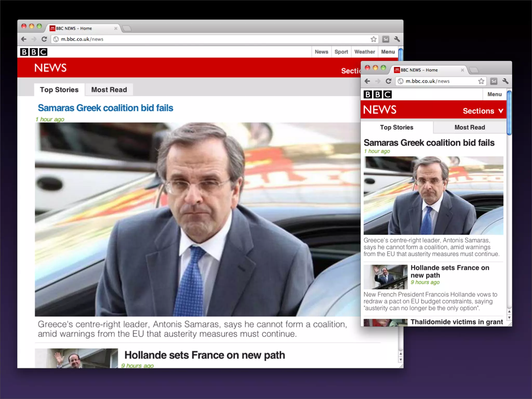Open Menu in large window BBC navigation
This screenshot has width=532, height=399.
pos(388,52)
